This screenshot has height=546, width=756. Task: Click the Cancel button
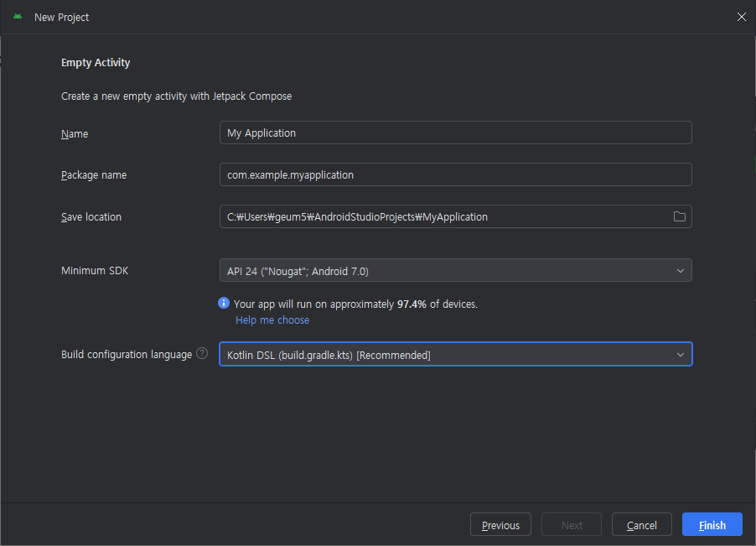point(642,525)
